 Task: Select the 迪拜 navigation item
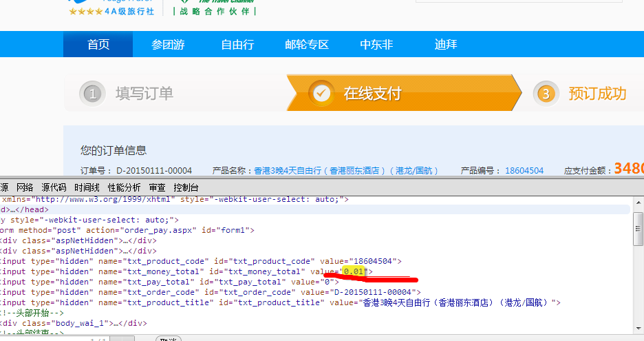click(446, 44)
